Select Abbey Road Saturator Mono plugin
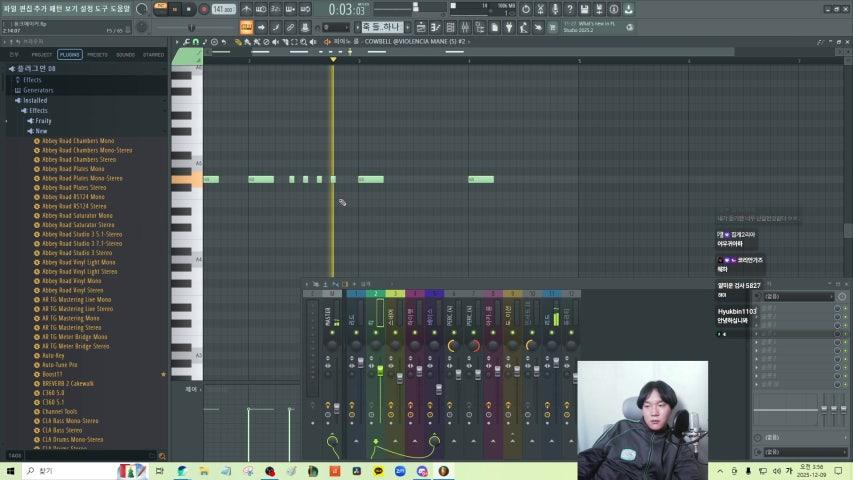 pyautogui.click(x=77, y=216)
